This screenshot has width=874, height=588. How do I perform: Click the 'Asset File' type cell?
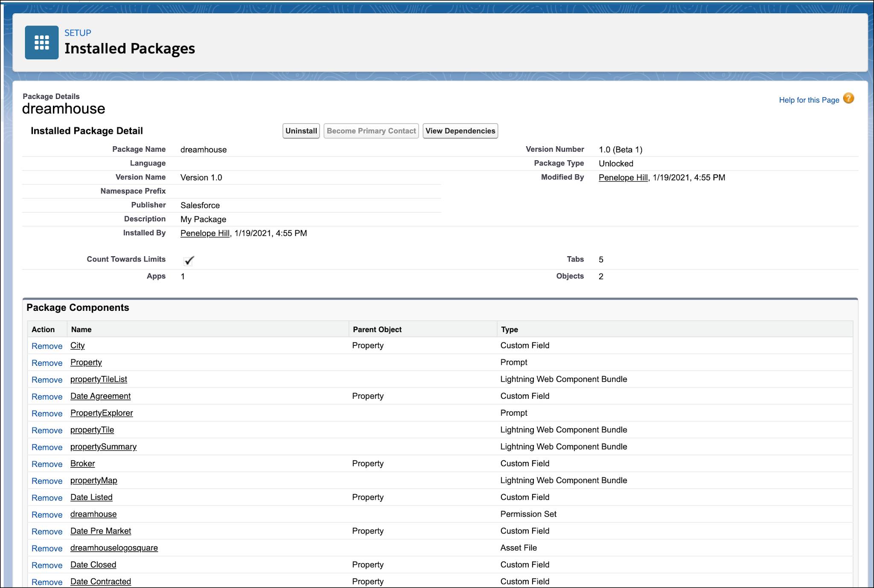[519, 548]
